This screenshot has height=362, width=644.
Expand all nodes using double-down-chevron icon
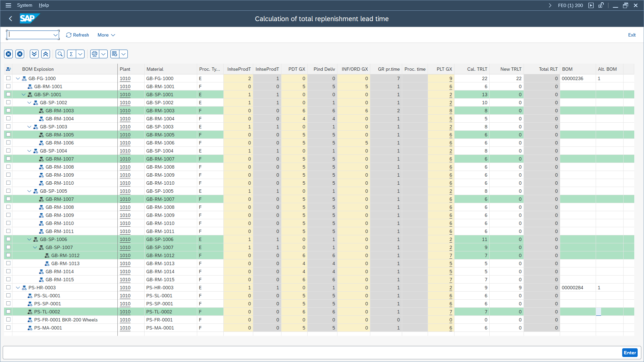pyautogui.click(x=34, y=54)
